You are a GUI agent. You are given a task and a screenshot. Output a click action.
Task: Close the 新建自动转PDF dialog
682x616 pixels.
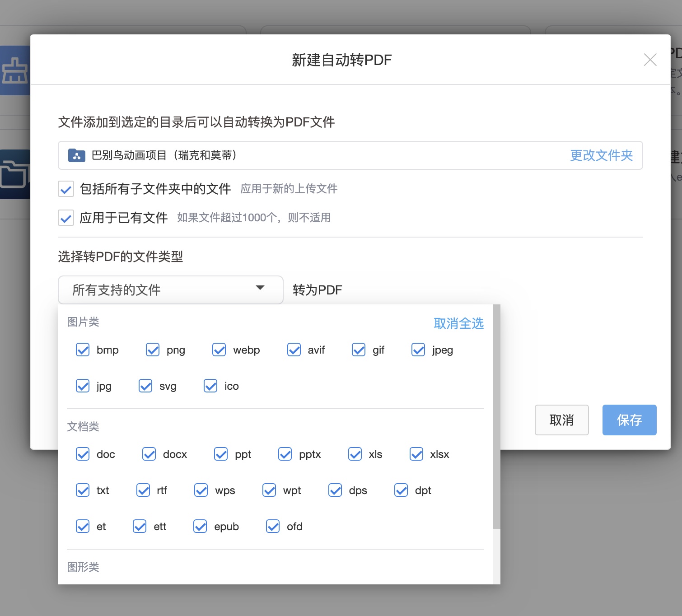650,60
